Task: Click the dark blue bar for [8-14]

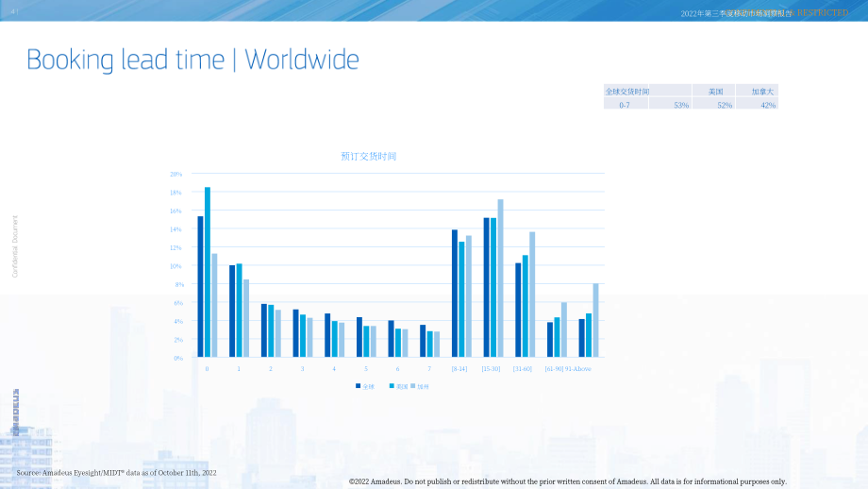Action: coord(455,294)
